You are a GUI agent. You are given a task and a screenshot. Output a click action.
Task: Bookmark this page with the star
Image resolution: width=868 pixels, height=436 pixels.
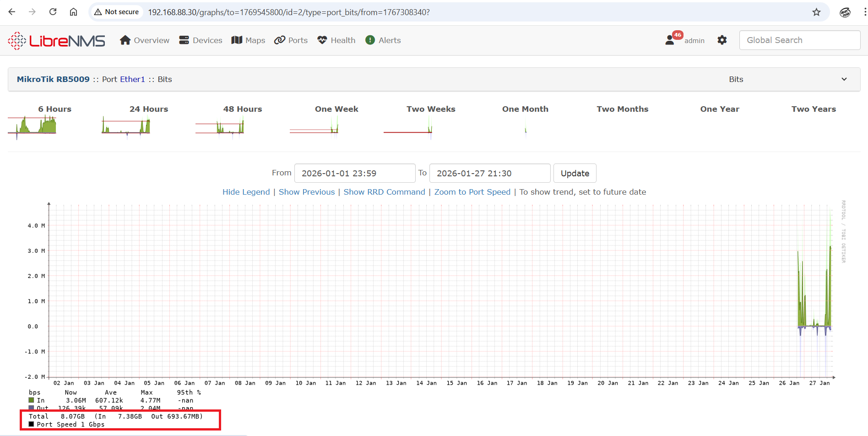point(816,12)
